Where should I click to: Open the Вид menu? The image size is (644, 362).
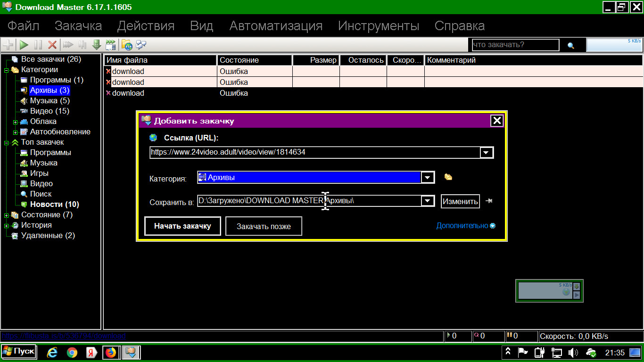click(x=202, y=25)
